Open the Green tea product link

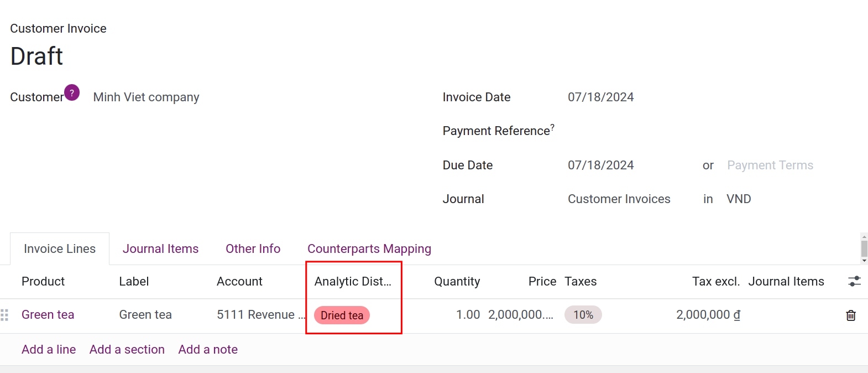(x=48, y=315)
